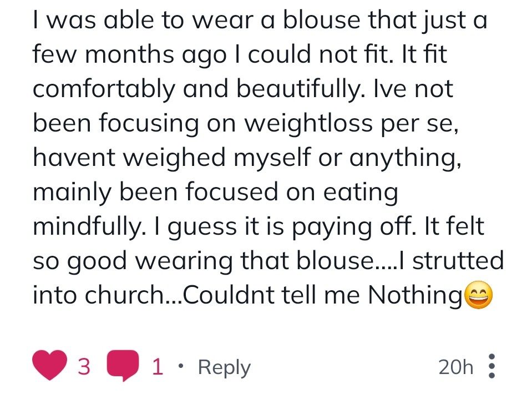Click the line 'mainly been focused on eating'
This screenshot has height=399, width=532.
pos(215,193)
